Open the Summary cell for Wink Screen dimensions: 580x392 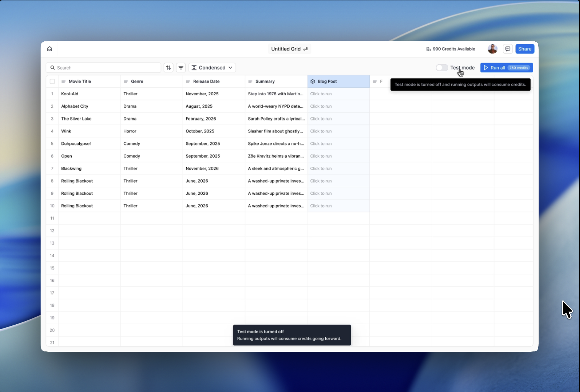[275, 131]
